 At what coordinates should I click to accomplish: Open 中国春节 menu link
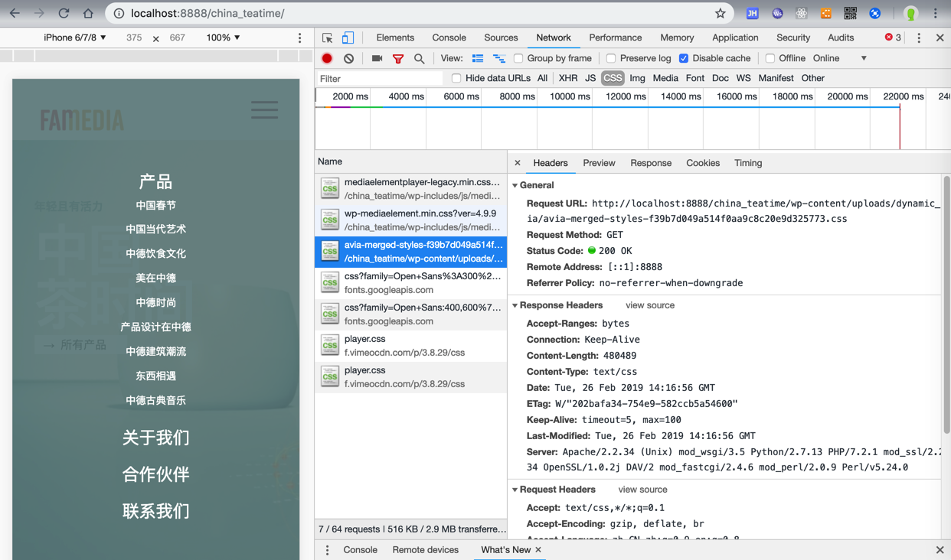point(155,205)
